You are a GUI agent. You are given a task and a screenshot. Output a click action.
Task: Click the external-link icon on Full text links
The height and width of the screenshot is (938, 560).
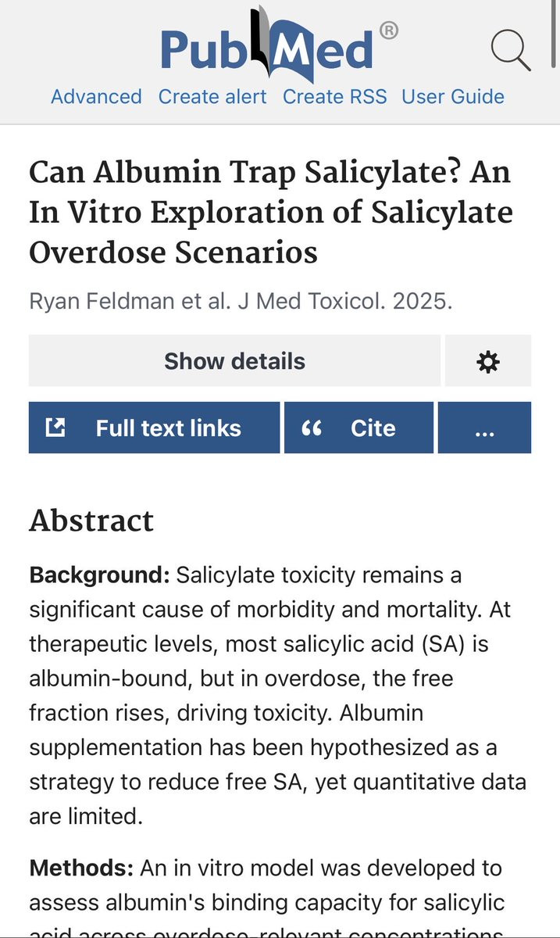pyautogui.click(x=55, y=428)
